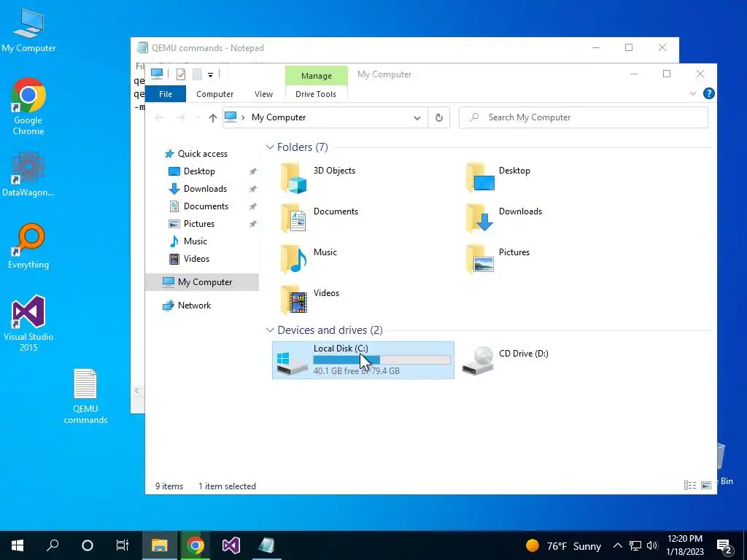The height and width of the screenshot is (560, 747).
Task: Open the path chevron before My Computer
Action: (x=242, y=117)
